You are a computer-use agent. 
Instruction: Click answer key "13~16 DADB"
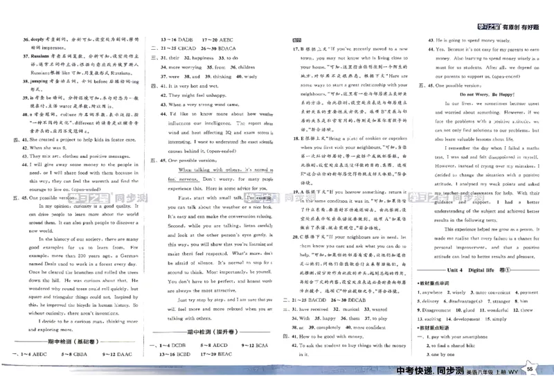(x=177, y=40)
